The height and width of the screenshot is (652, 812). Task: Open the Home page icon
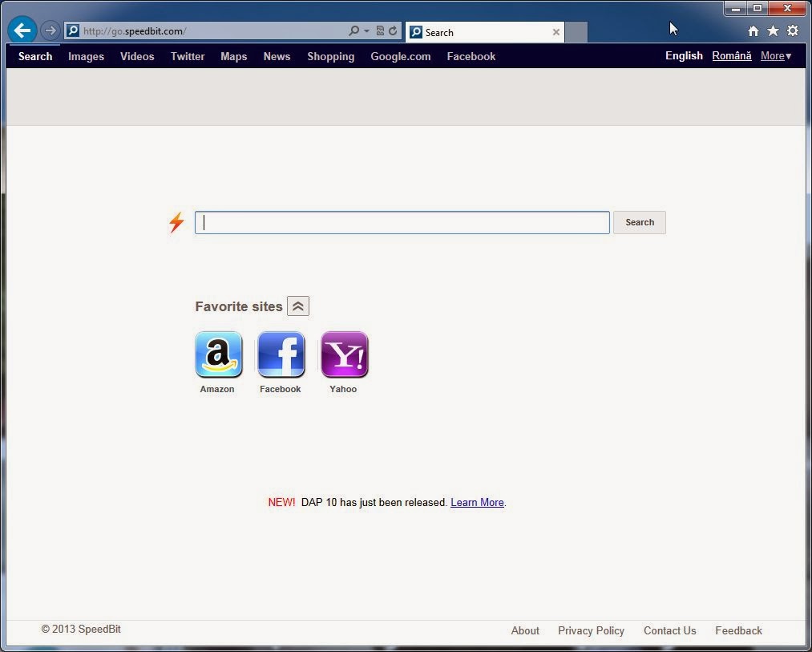tap(753, 30)
